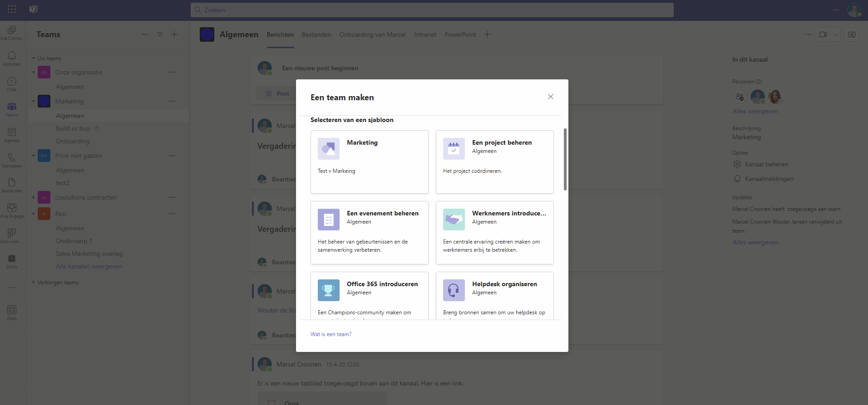Open the Chat icon in sidebar

coord(12,84)
